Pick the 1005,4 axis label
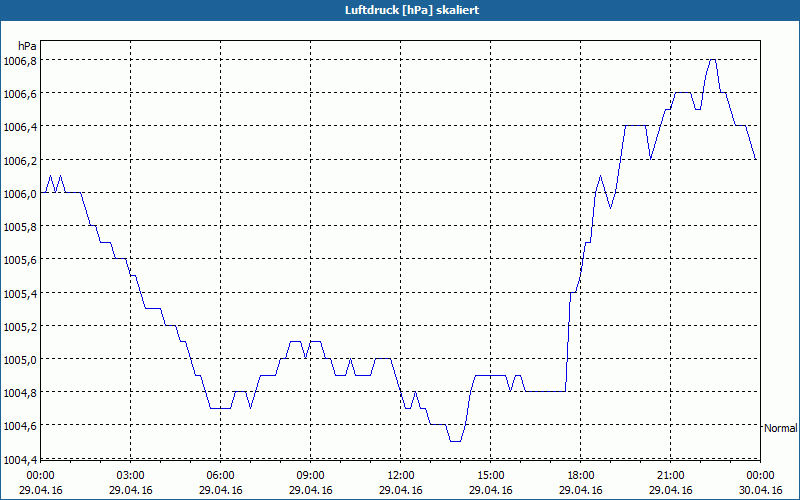This screenshot has width=800, height=500. [x=20, y=294]
